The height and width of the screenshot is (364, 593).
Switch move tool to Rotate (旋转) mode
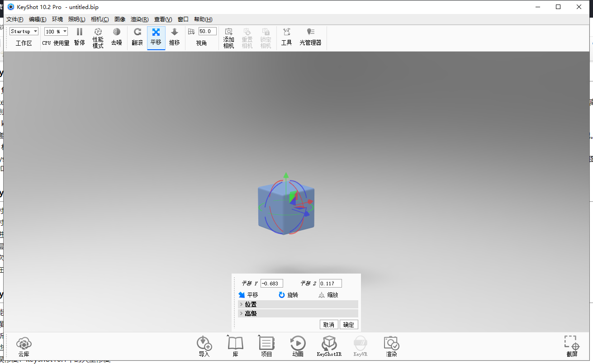coord(288,295)
